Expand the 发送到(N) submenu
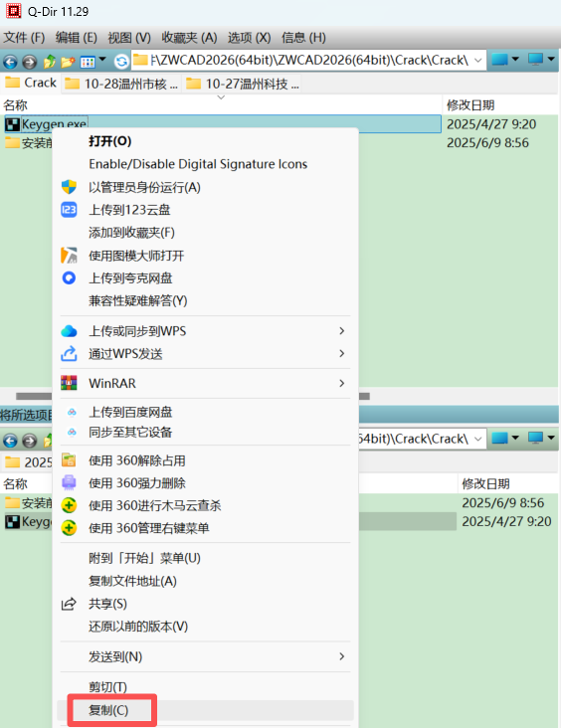Screen dimensions: 561x728 pyautogui.click(x=205, y=656)
